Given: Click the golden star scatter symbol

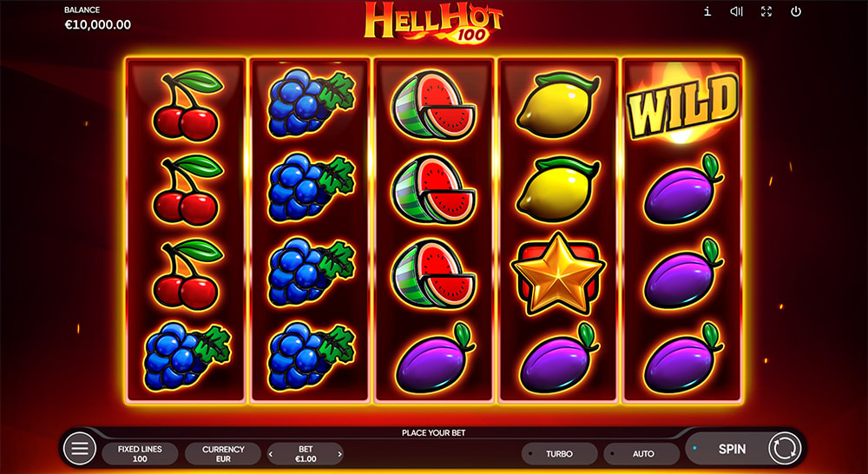Looking at the screenshot, I should coord(558,273).
